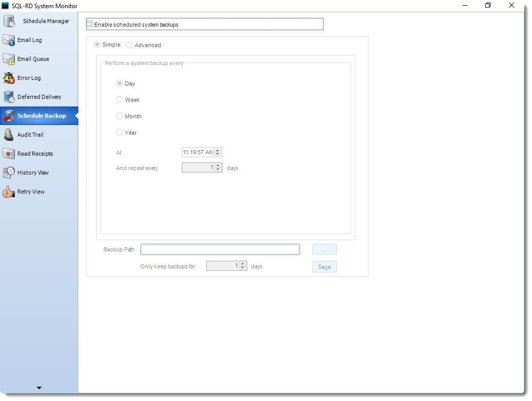Select the Advanced radio option
The height and width of the screenshot is (401, 532).
point(129,45)
